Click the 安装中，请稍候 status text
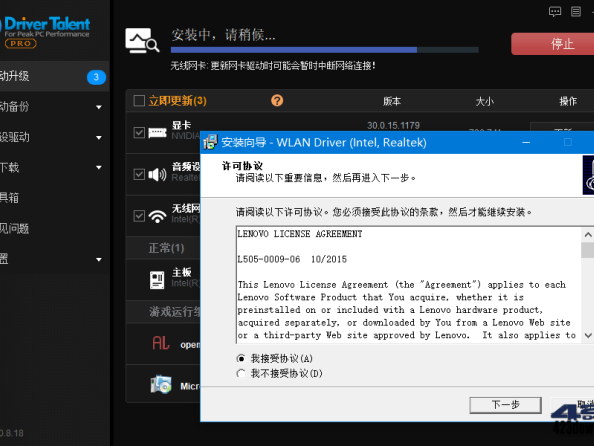This screenshot has width=594, height=446. coord(224,35)
